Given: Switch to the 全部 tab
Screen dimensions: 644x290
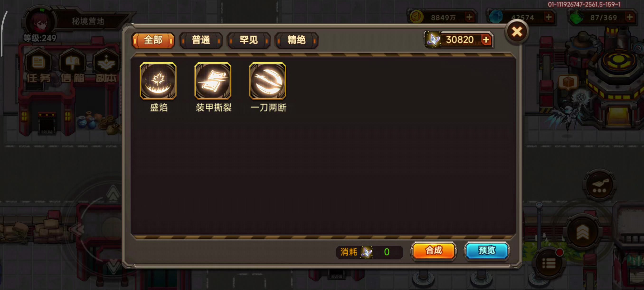Looking at the screenshot, I should coord(153,40).
